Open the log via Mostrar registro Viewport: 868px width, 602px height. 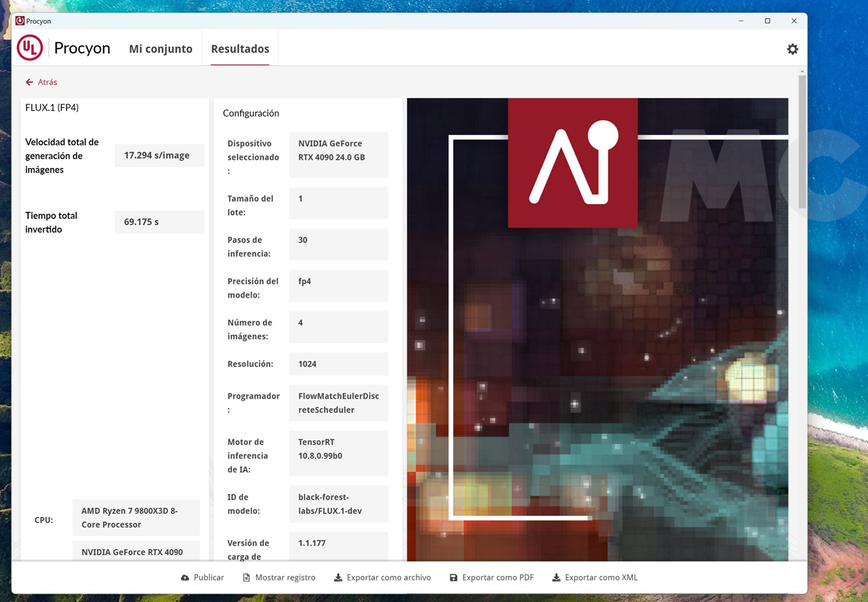coord(285,578)
